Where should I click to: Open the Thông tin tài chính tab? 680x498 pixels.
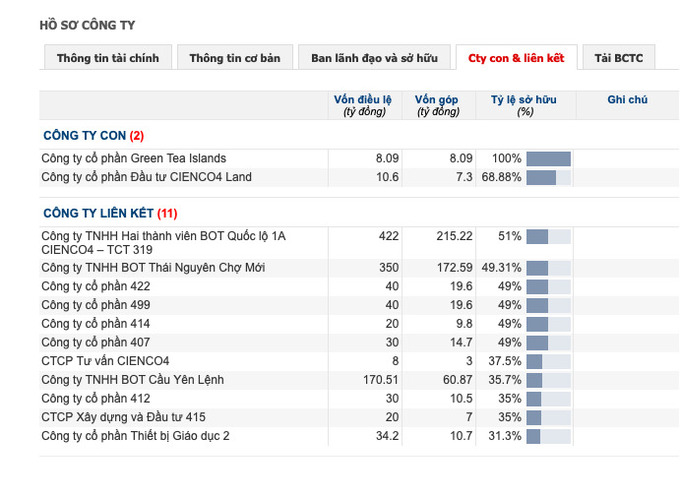[108, 57]
